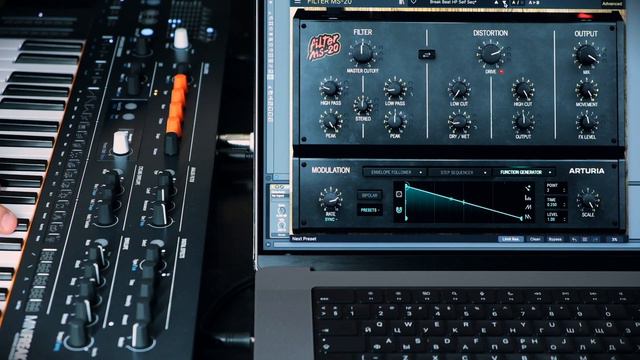Expand the Step Sequencer dropdown arrow
640x360 pixels.
[485, 173]
